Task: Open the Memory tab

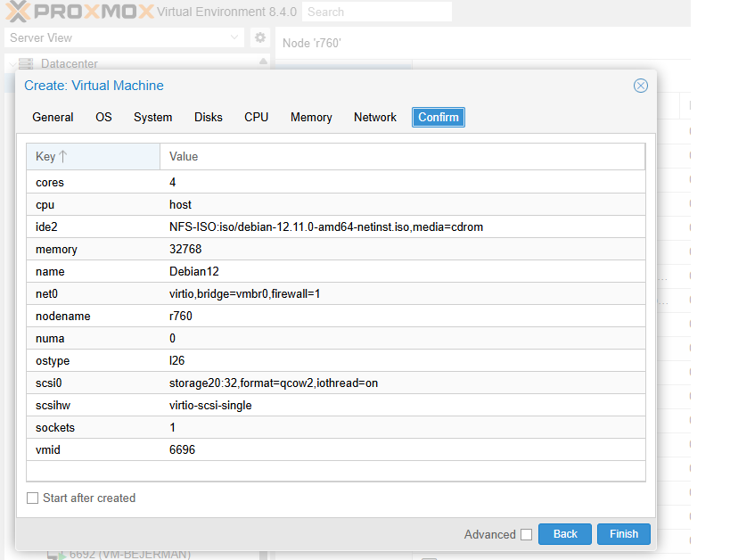Action: point(311,118)
